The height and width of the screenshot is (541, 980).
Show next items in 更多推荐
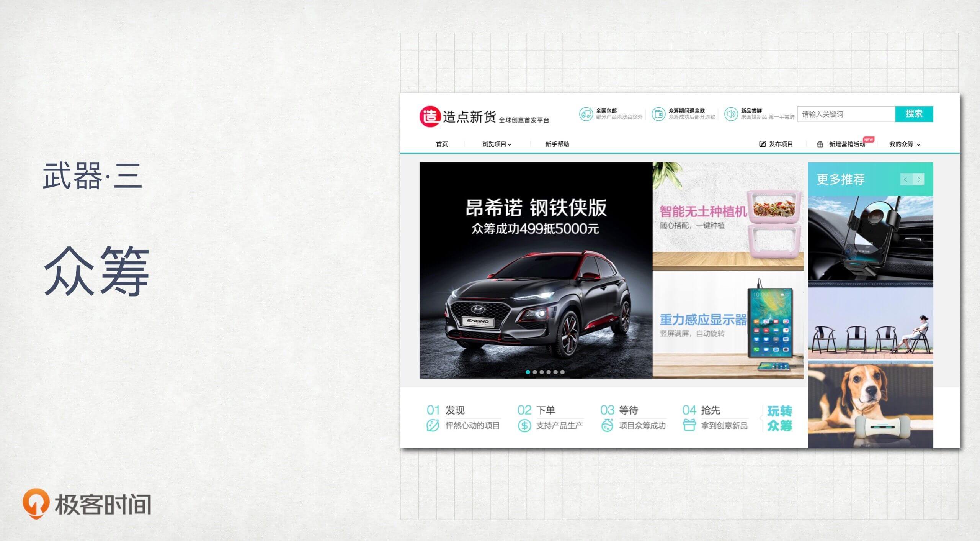(919, 179)
